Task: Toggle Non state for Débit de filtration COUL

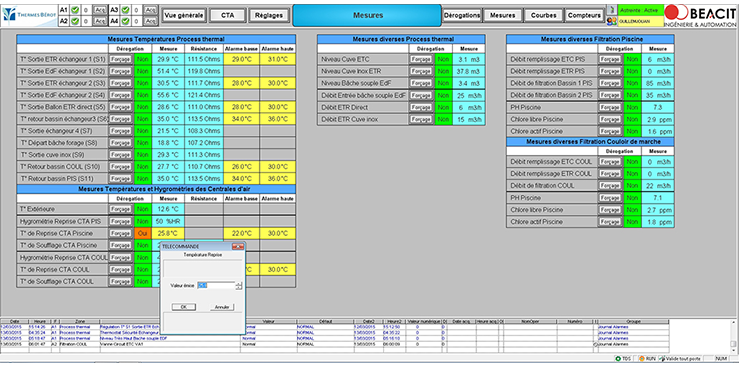Action: (x=632, y=186)
